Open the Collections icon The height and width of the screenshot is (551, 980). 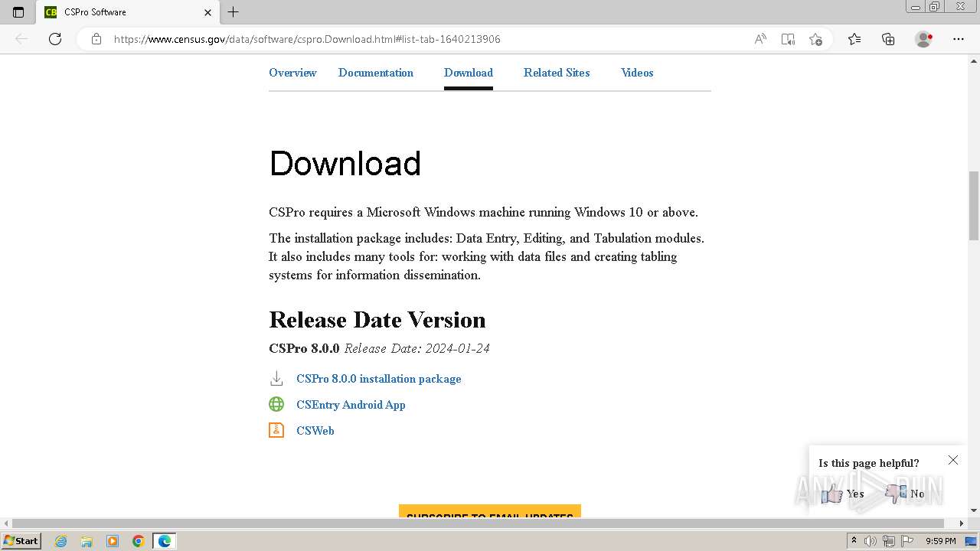888,39
